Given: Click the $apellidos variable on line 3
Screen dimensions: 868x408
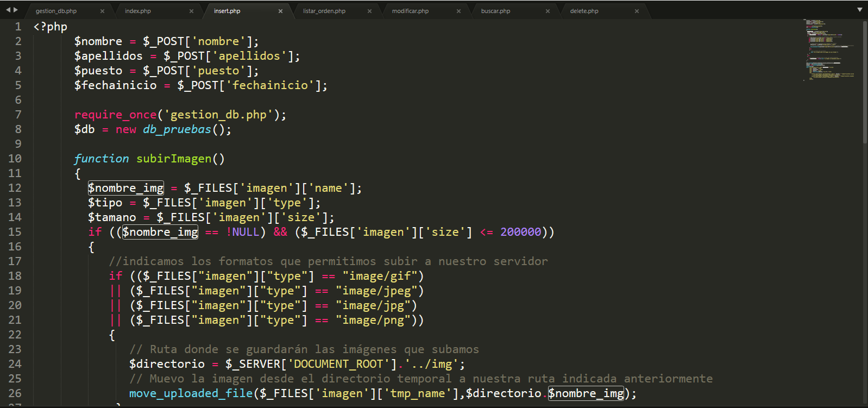Looking at the screenshot, I should click(x=109, y=56).
